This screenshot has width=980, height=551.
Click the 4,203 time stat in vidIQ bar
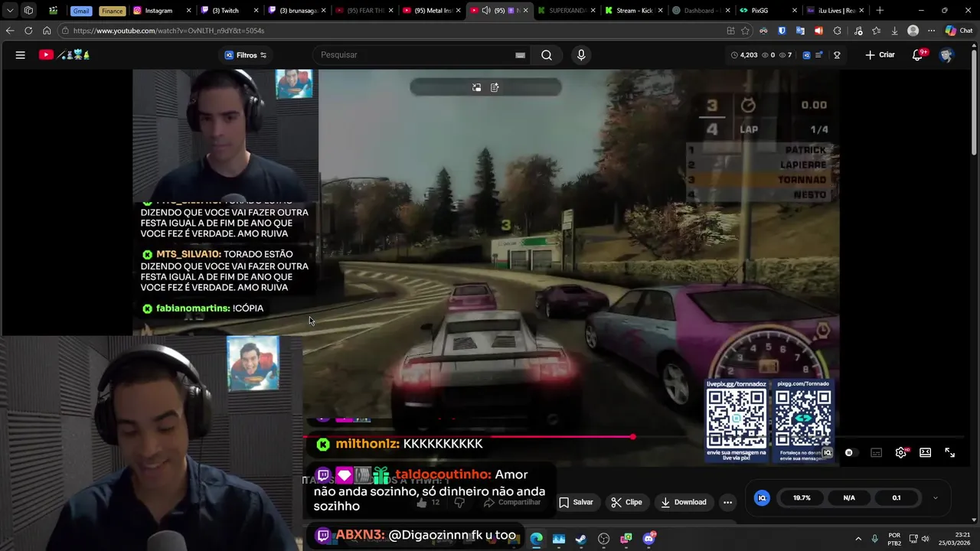click(744, 55)
